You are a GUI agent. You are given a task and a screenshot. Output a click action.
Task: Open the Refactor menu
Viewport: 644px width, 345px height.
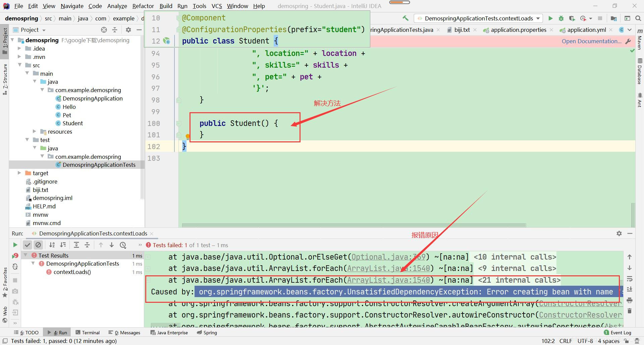(143, 6)
